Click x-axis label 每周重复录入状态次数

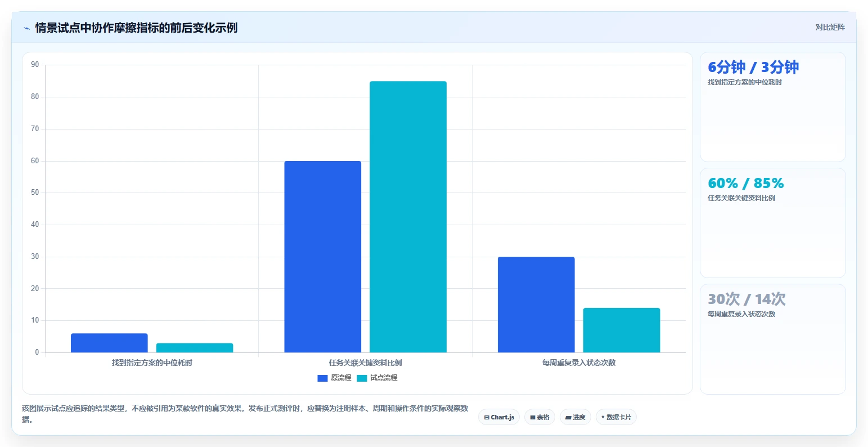(x=579, y=363)
